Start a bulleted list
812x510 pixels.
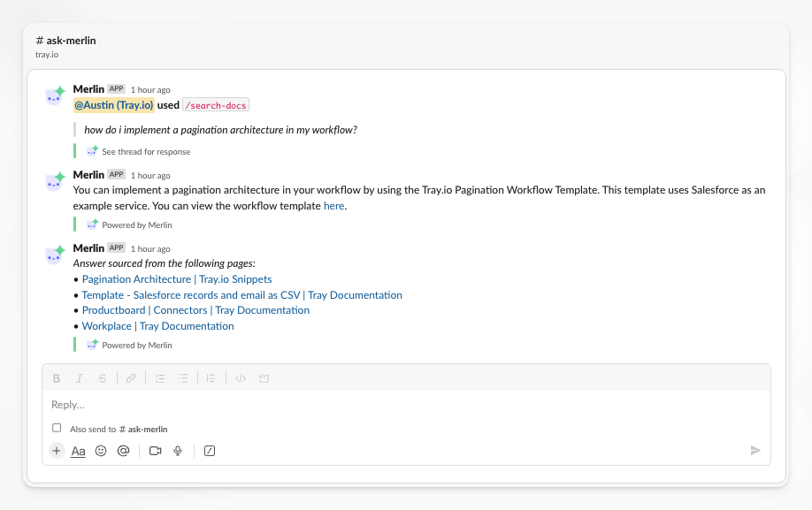click(183, 378)
